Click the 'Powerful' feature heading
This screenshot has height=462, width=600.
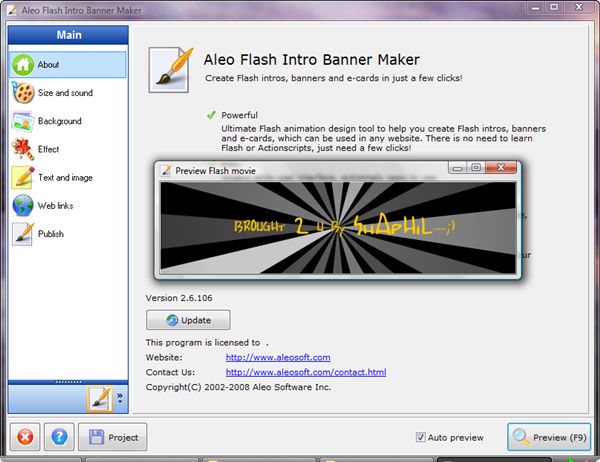[240, 115]
